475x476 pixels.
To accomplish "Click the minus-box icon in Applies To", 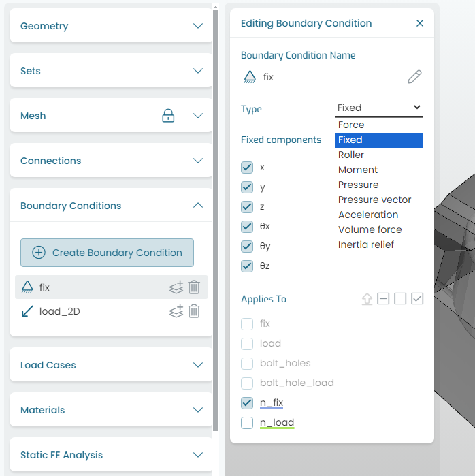I will point(383,299).
